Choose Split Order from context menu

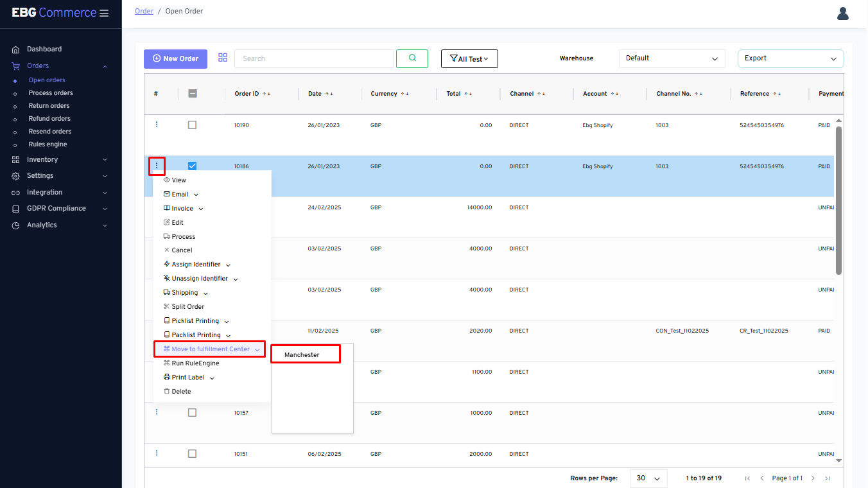(187, 307)
